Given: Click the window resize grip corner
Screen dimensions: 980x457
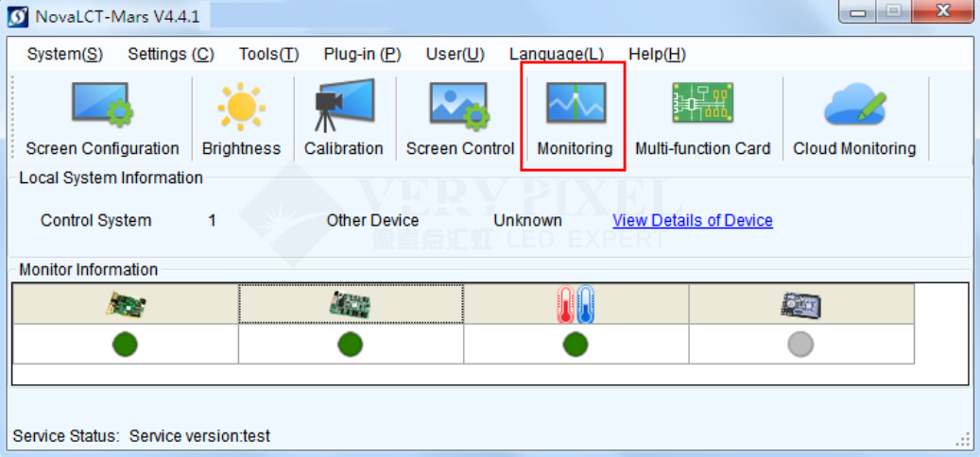Looking at the screenshot, I should (x=962, y=439).
